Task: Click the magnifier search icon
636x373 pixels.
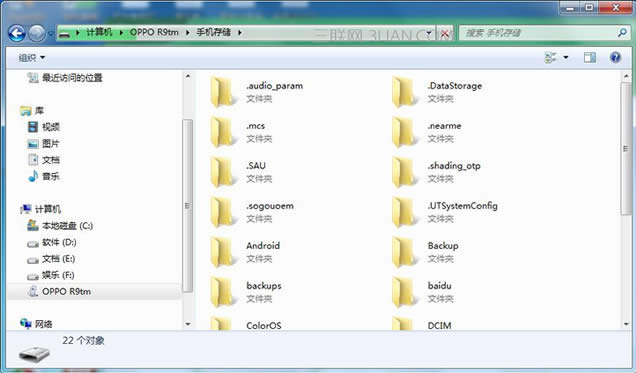Action: point(622,32)
